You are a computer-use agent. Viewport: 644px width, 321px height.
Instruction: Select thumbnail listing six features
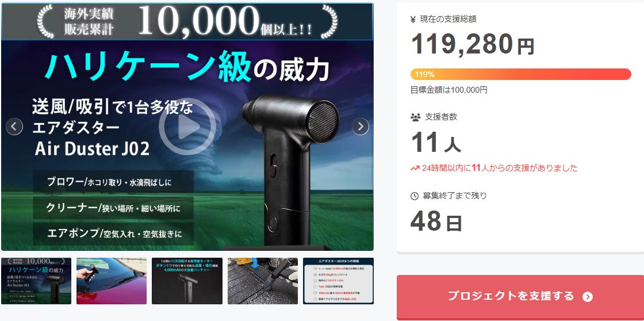click(x=339, y=281)
